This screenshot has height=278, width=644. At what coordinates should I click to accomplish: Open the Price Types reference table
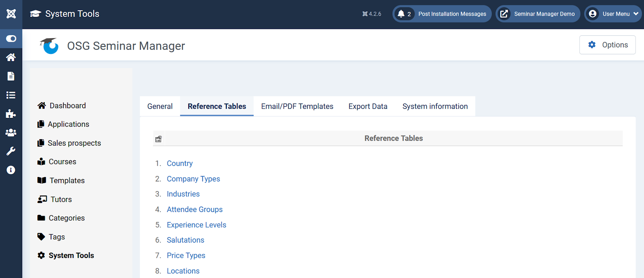pos(186,255)
